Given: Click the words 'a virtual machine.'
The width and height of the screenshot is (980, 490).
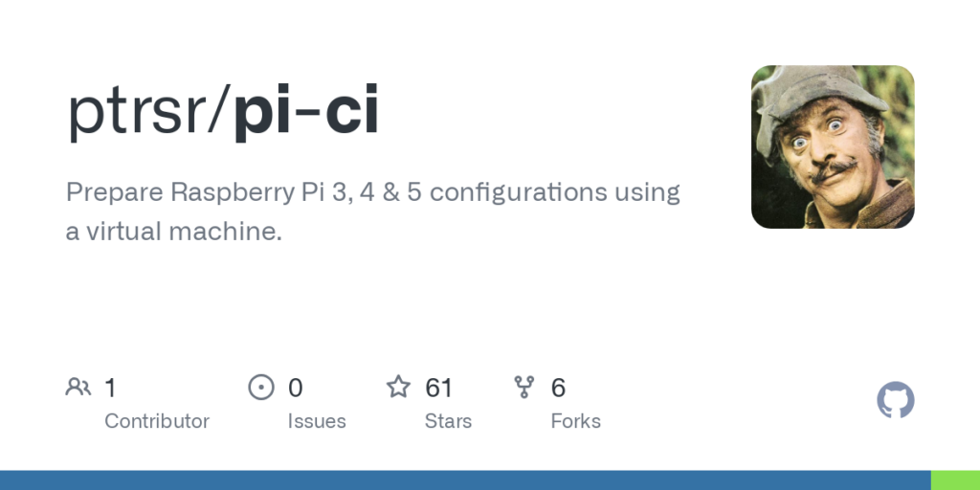Looking at the screenshot, I should pos(174,231).
